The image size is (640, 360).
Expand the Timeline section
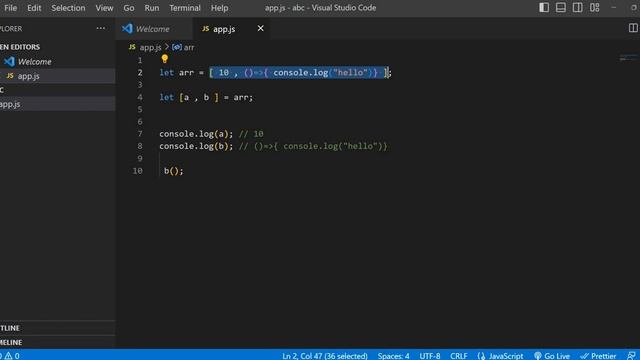[x=58, y=342]
